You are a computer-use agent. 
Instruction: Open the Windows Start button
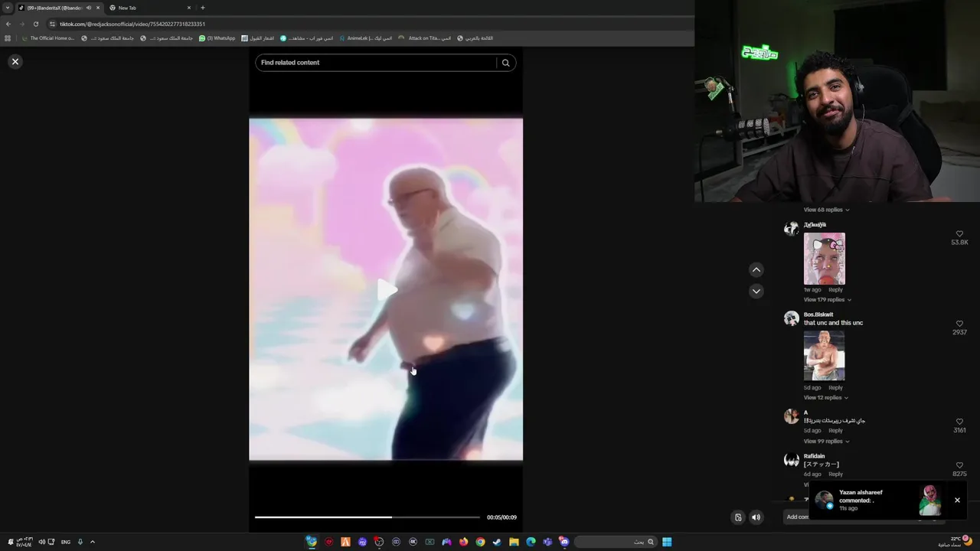tap(667, 542)
